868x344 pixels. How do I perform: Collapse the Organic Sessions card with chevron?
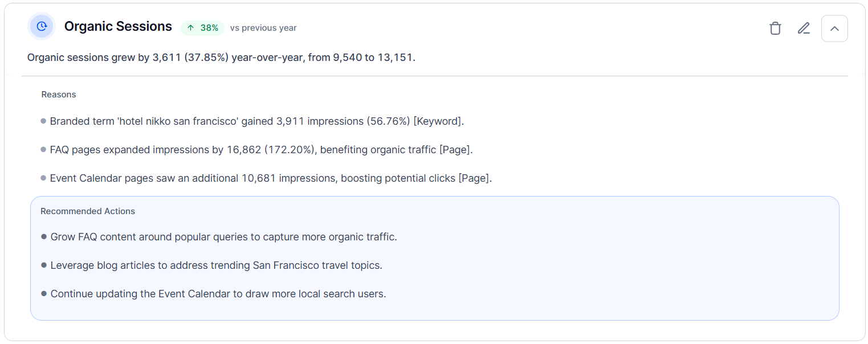834,28
